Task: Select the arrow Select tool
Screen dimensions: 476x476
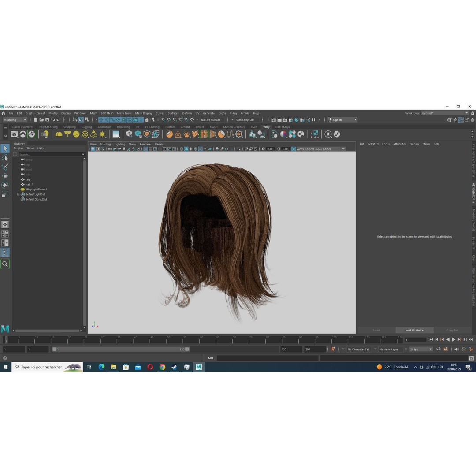Action: click(5, 149)
